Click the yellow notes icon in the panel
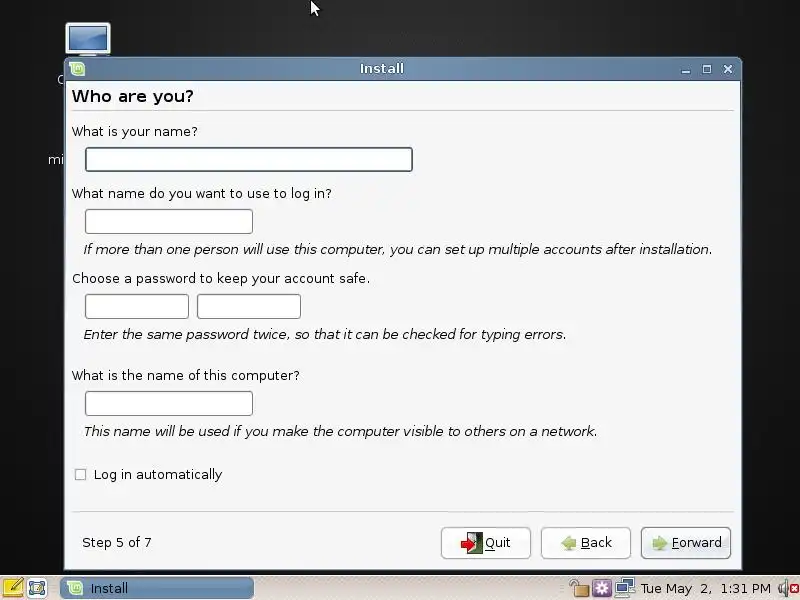This screenshot has height=600, width=800. coord(12,588)
